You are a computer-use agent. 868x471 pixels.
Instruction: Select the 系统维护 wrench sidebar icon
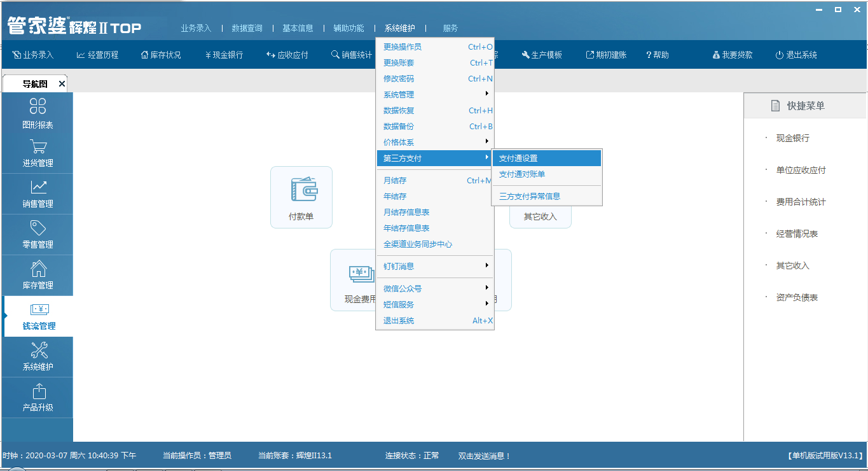pos(38,350)
